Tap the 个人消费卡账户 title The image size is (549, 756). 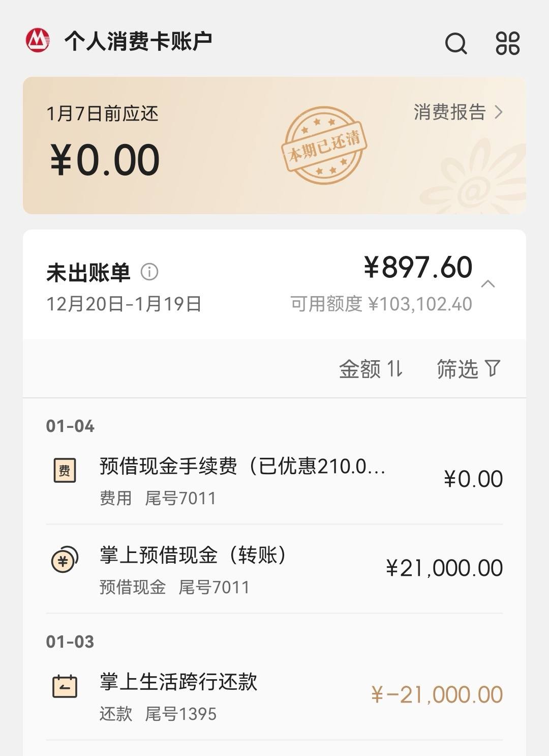pos(138,41)
